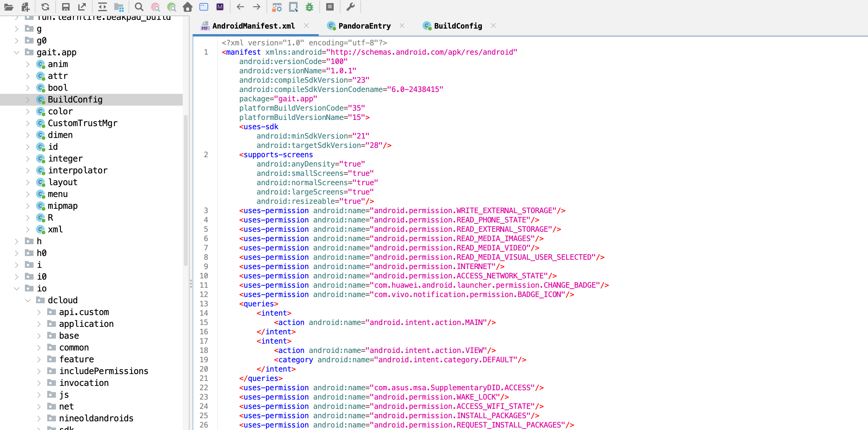868x430 pixels.
Task: Expand the CustomTrustMgr class node
Action: point(28,123)
